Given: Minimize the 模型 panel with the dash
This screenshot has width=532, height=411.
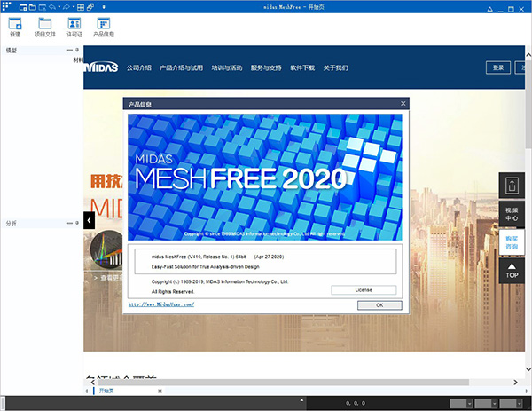Looking at the screenshot, I should point(70,50).
